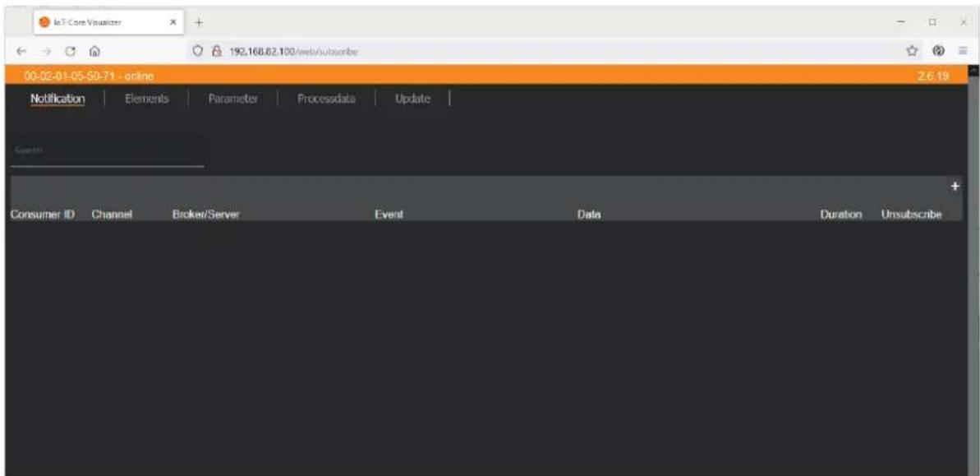Image resolution: width=980 pixels, height=476 pixels.
Task: Click the version number 2.6.19
Action: (935, 76)
